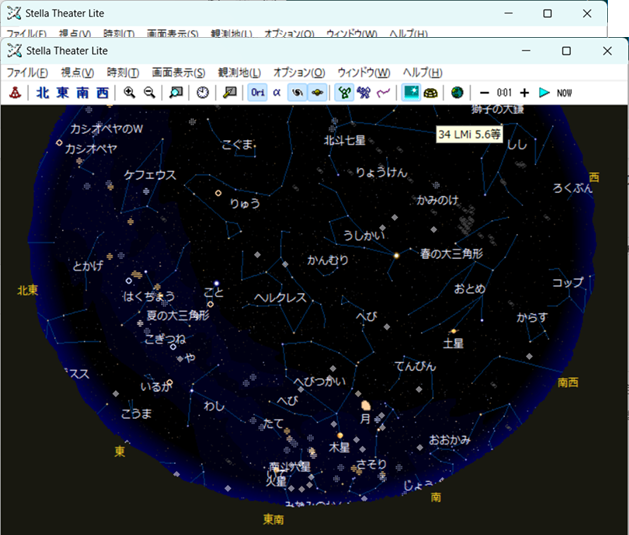Toggle the horizon dome grid icon
Viewport: 629px width, 535px height.
pos(431,93)
